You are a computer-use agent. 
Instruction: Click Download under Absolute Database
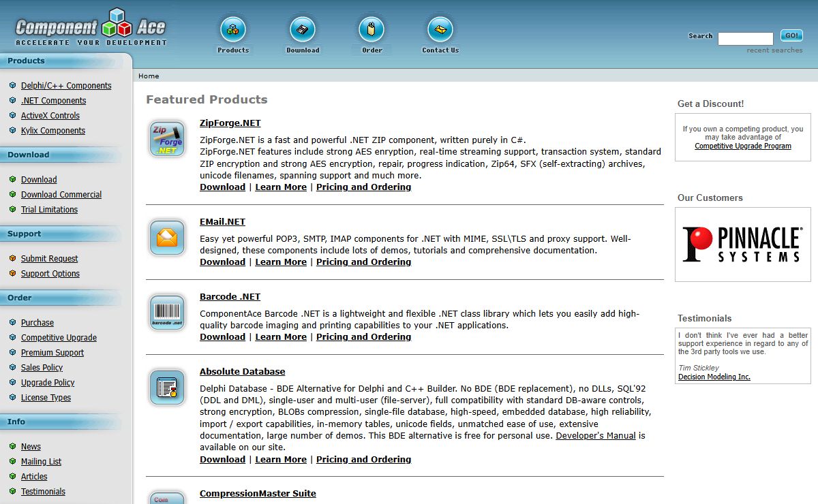point(222,460)
